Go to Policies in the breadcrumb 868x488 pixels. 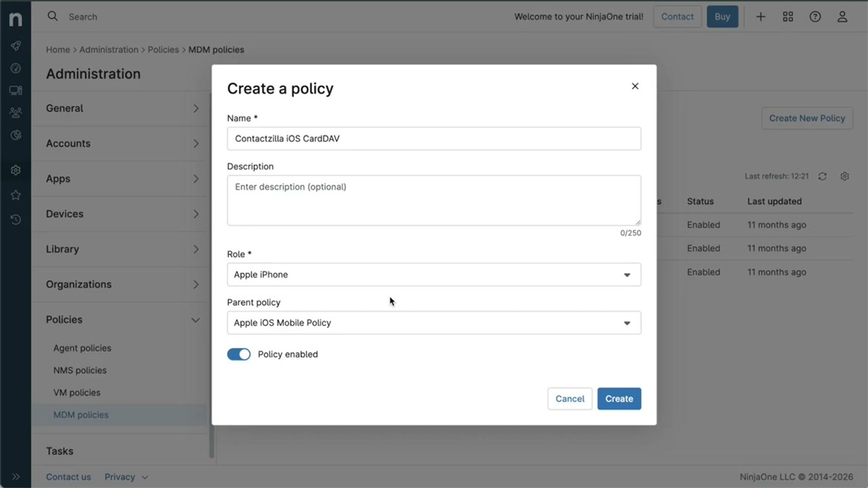[x=163, y=49]
